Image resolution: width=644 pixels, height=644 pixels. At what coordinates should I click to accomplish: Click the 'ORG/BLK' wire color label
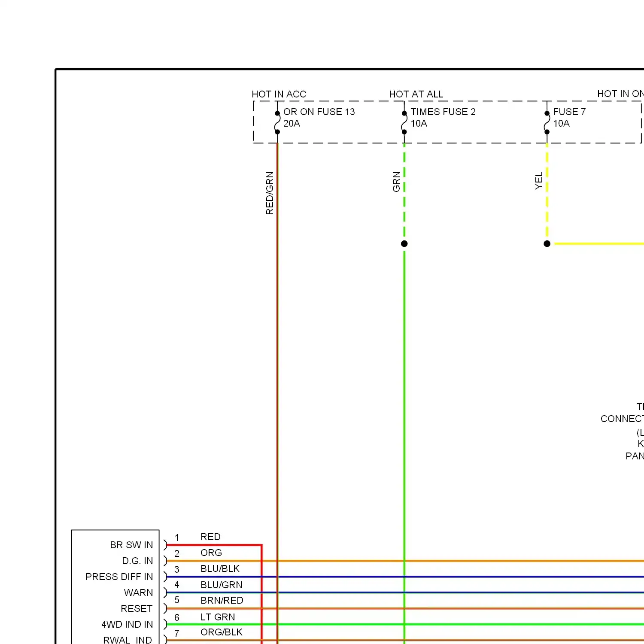click(221, 632)
